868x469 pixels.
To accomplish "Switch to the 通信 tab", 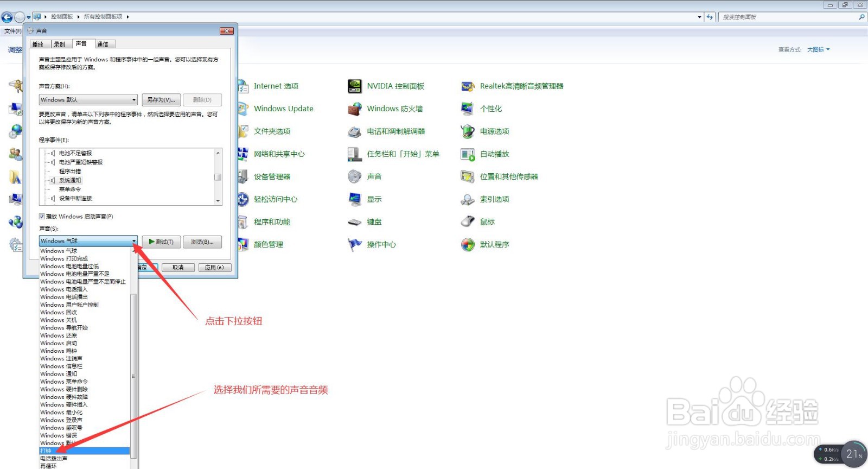I will [105, 45].
